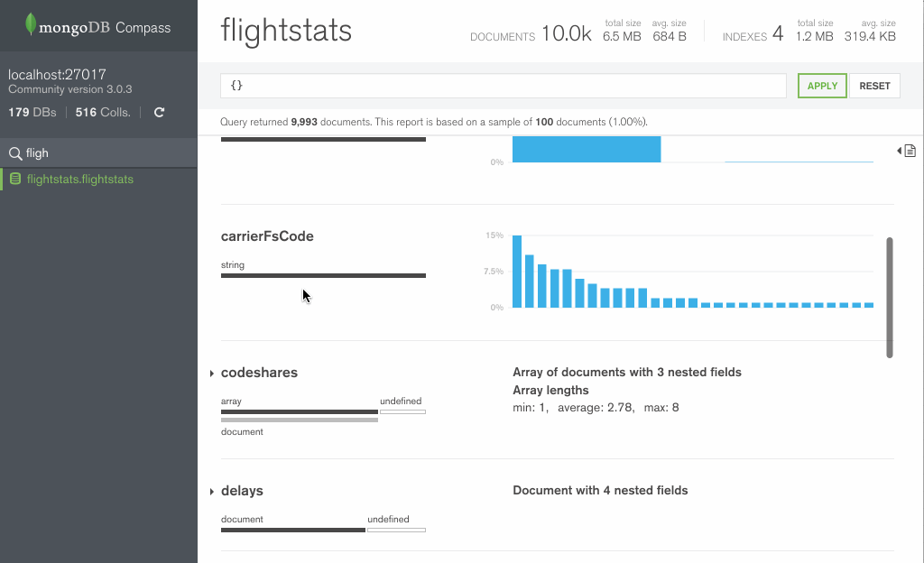Select the flightstats.flightstats collection
The image size is (924, 563).
80,179
